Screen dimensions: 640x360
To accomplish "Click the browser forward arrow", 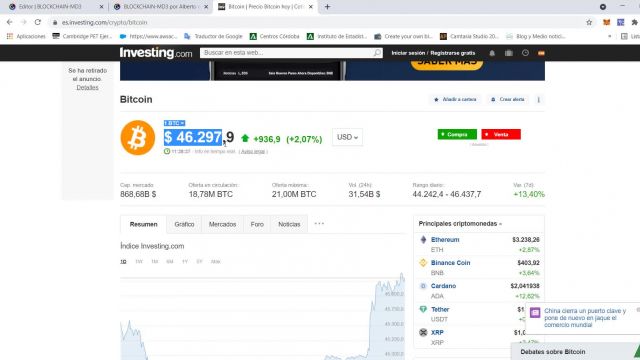I will (24, 22).
